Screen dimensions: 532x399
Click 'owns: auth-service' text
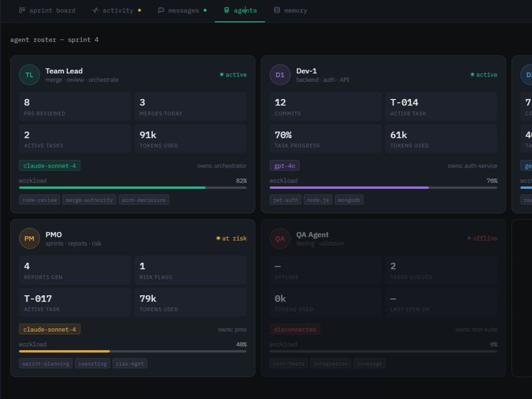point(472,166)
